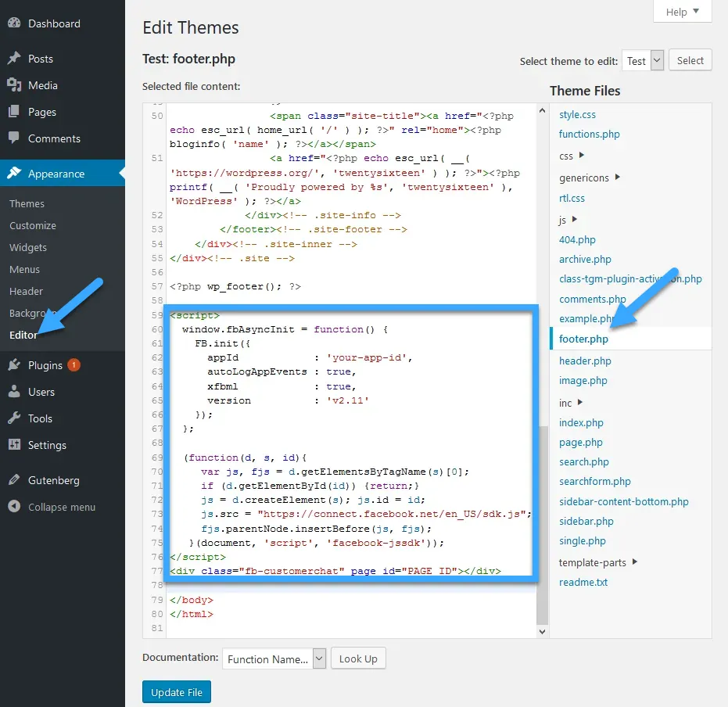This screenshot has height=707, width=728.
Task: Open the Help tab at top
Action: coord(682,12)
